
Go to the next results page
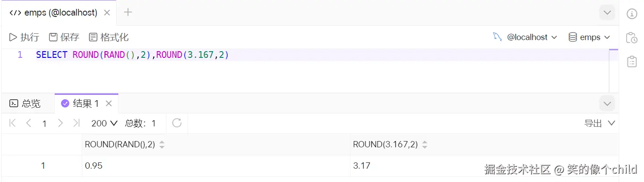coord(60,123)
